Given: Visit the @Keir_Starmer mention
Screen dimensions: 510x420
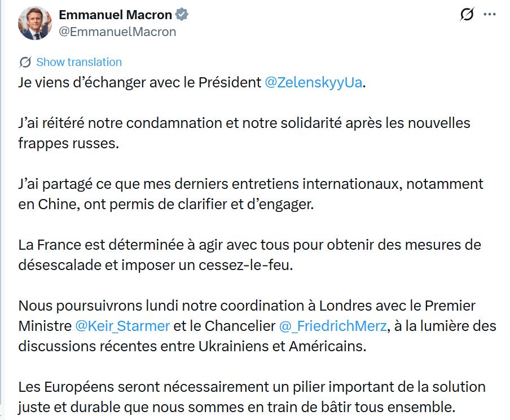Looking at the screenshot, I should pos(122,326).
